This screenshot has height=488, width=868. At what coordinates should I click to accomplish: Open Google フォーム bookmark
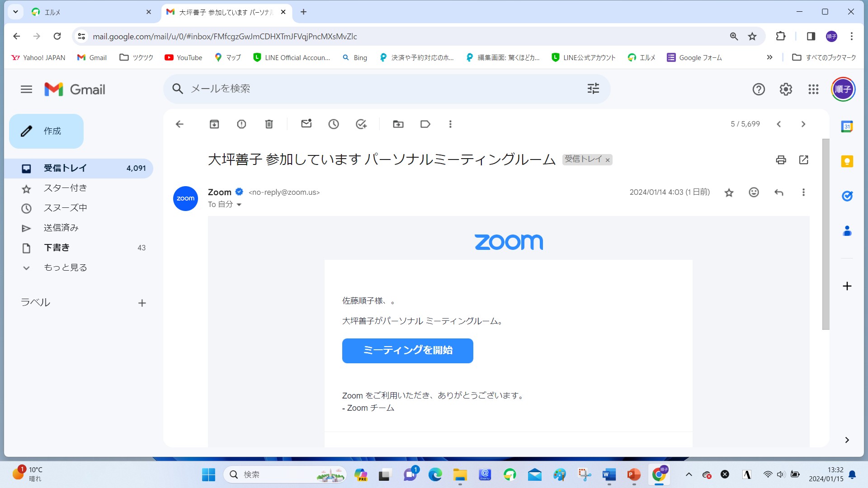[694, 58]
